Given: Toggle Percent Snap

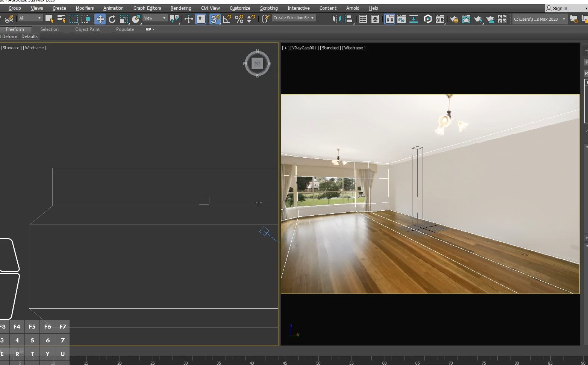Looking at the screenshot, I should (x=239, y=18).
